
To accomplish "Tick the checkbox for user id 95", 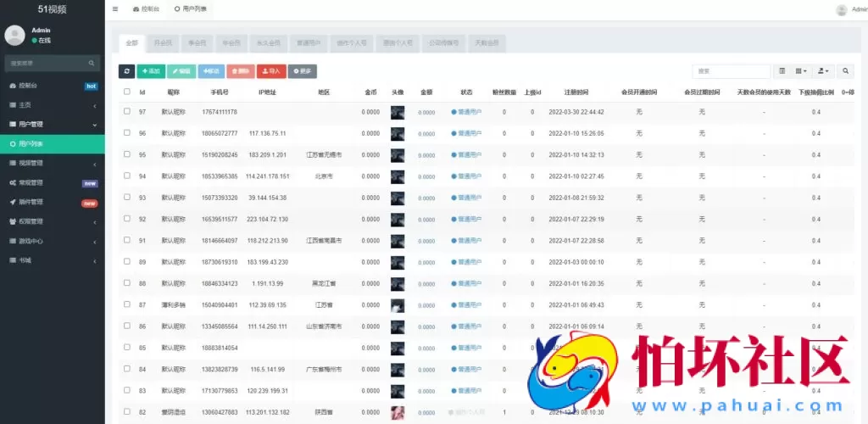I will pos(127,154).
